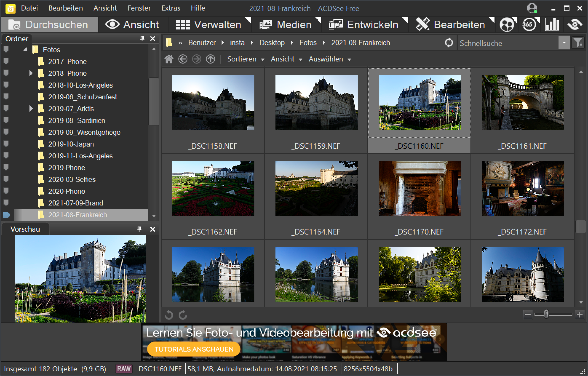Viewport: 588px width, 376px height.
Task: Pin the Ordner panel
Action: pos(142,38)
